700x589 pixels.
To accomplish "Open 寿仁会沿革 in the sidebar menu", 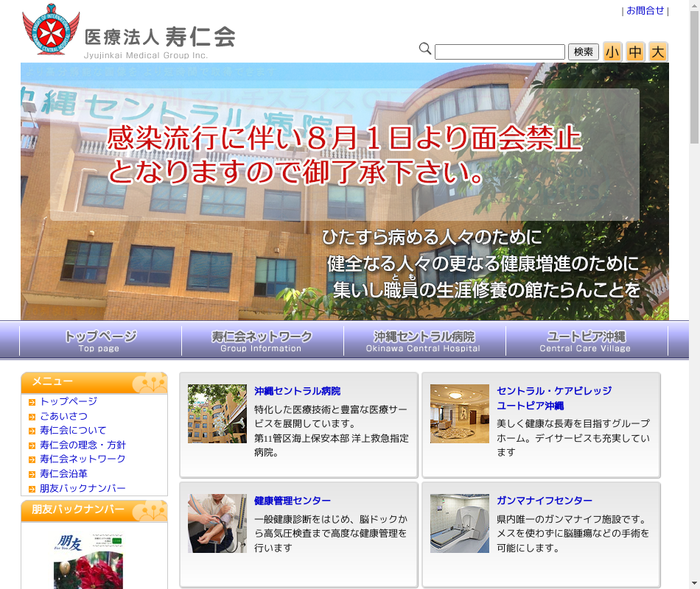I will (x=63, y=473).
